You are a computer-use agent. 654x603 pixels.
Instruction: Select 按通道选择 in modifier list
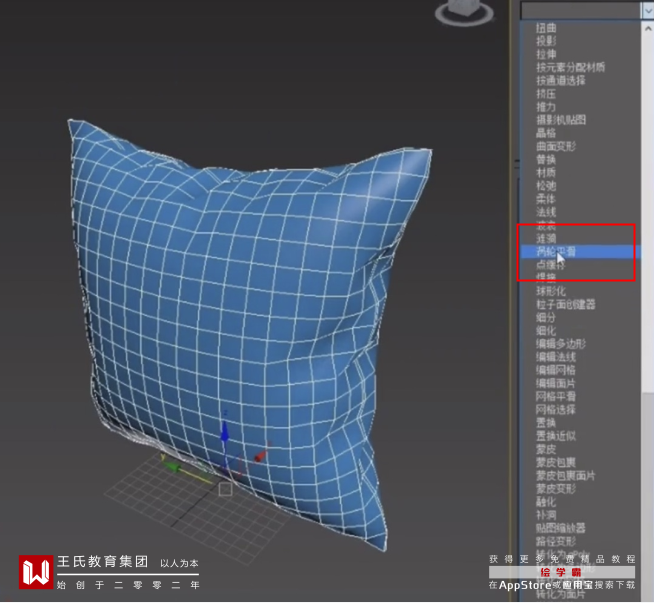click(x=561, y=80)
